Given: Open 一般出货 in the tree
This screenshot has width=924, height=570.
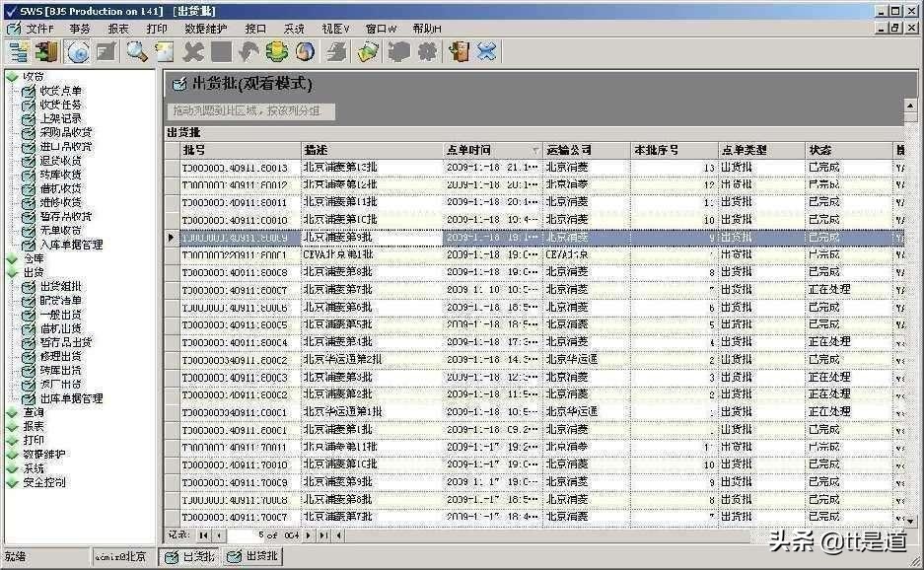Looking at the screenshot, I should coord(60,315).
